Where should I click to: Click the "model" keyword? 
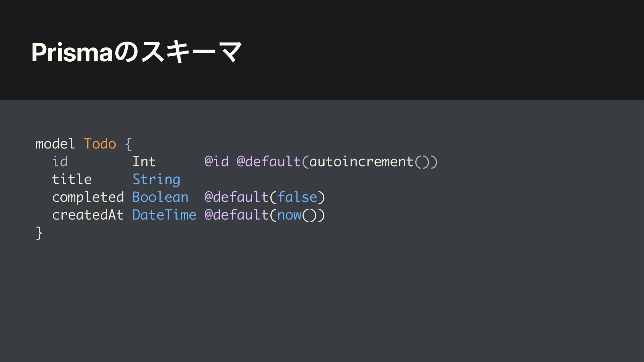coord(55,144)
